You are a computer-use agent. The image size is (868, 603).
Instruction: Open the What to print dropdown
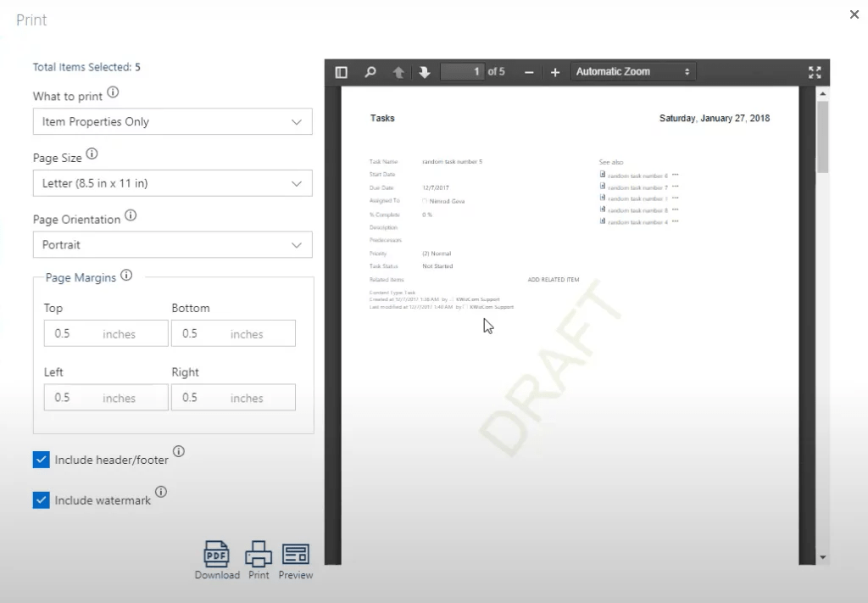tap(173, 121)
